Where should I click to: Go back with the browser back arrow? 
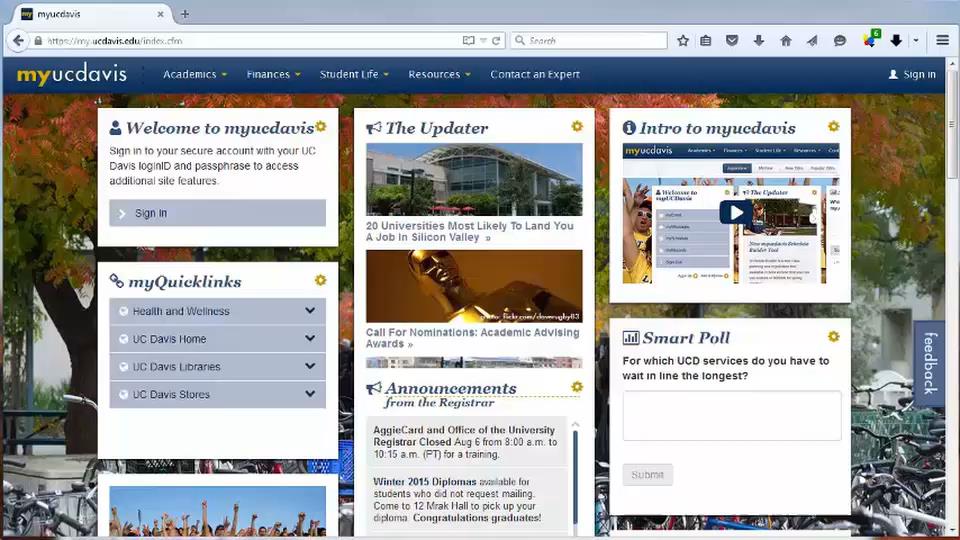click(18, 40)
